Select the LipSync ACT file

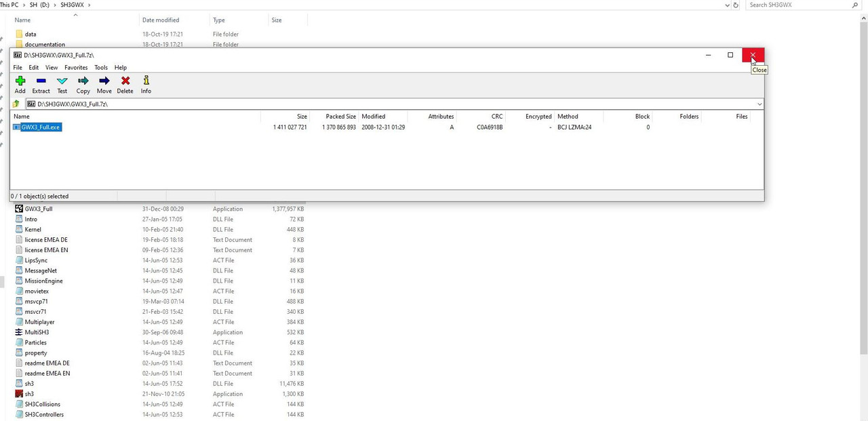coord(36,260)
